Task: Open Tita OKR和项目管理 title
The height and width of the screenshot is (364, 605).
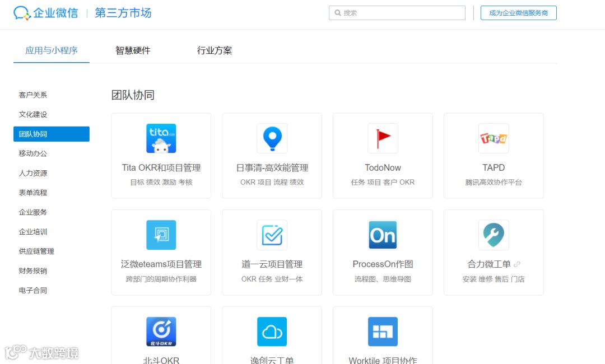Action: coord(161,168)
